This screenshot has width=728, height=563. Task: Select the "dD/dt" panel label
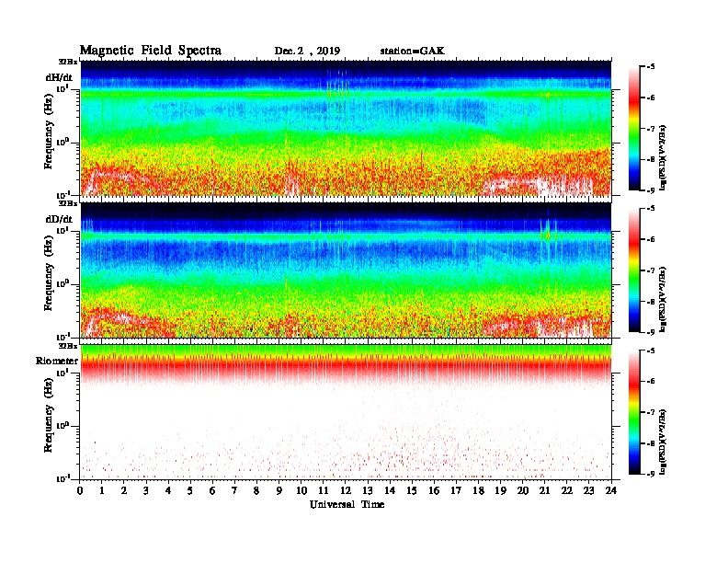click(59, 219)
